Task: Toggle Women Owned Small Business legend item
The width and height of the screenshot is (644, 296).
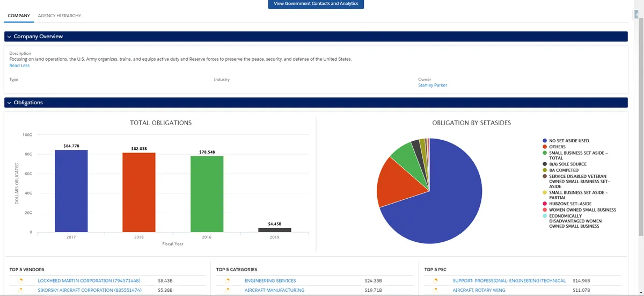Action: pyautogui.click(x=579, y=210)
